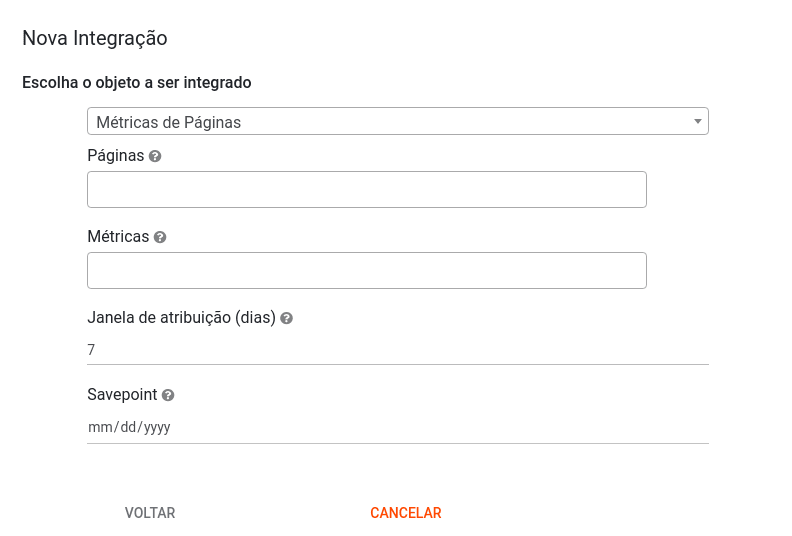The width and height of the screenshot is (792, 536).
Task: Focus the Páginas input box
Action: pyautogui.click(x=367, y=190)
